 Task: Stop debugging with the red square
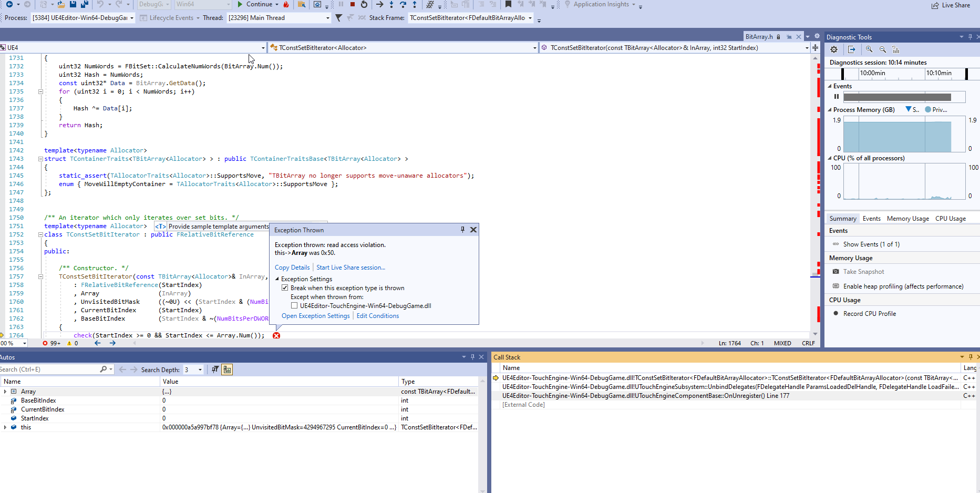point(352,4)
